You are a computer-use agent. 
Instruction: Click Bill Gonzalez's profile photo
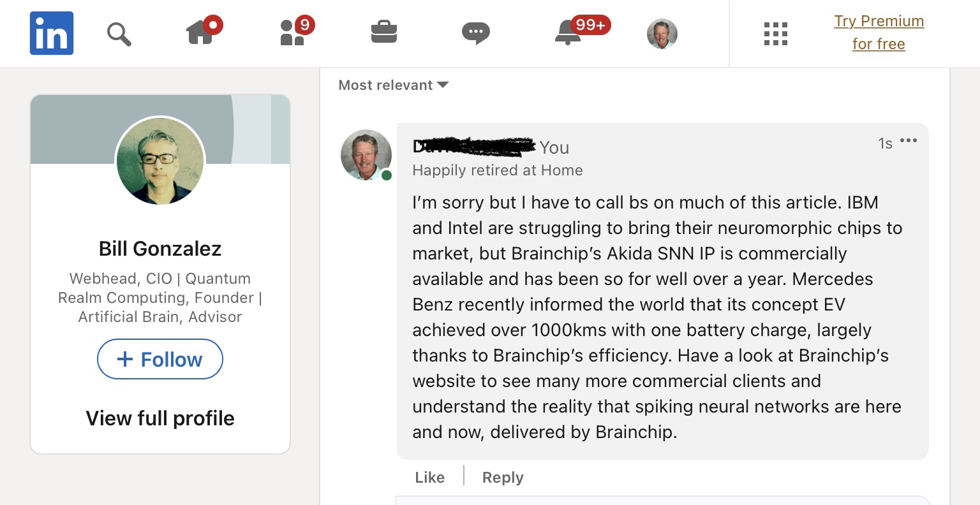[160, 161]
